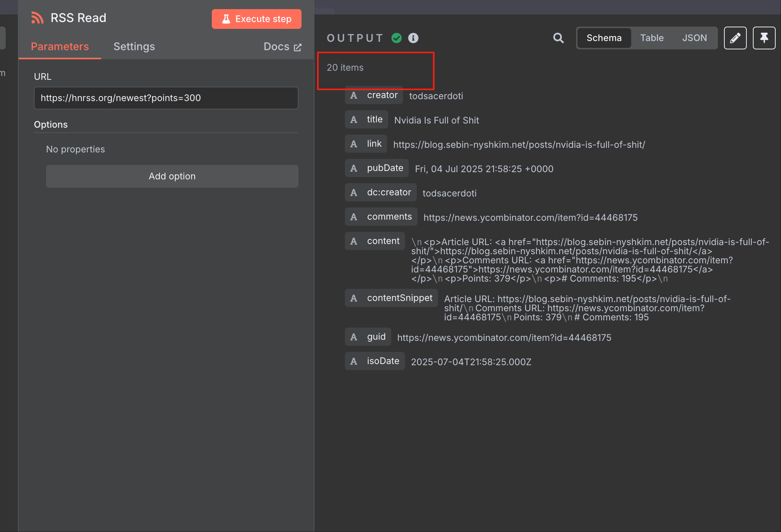Click the RSS Read node icon
The height and width of the screenshot is (532, 781).
37,18
